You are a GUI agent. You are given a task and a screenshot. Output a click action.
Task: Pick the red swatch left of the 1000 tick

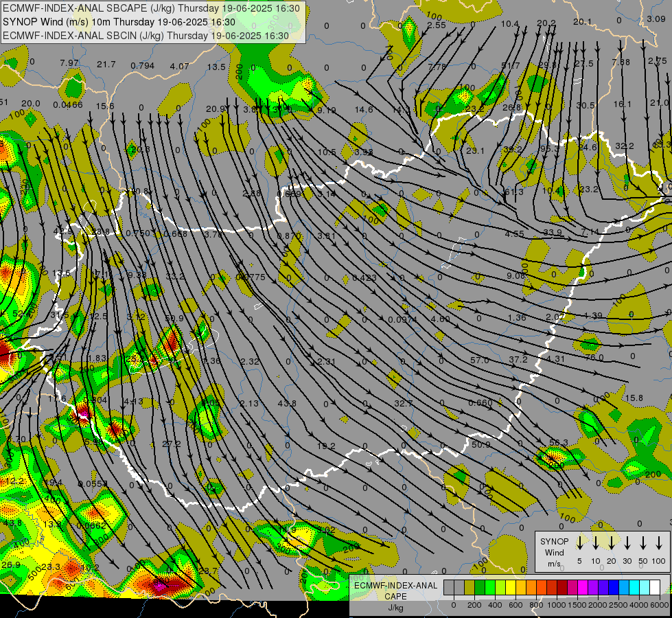pyautogui.click(x=552, y=587)
